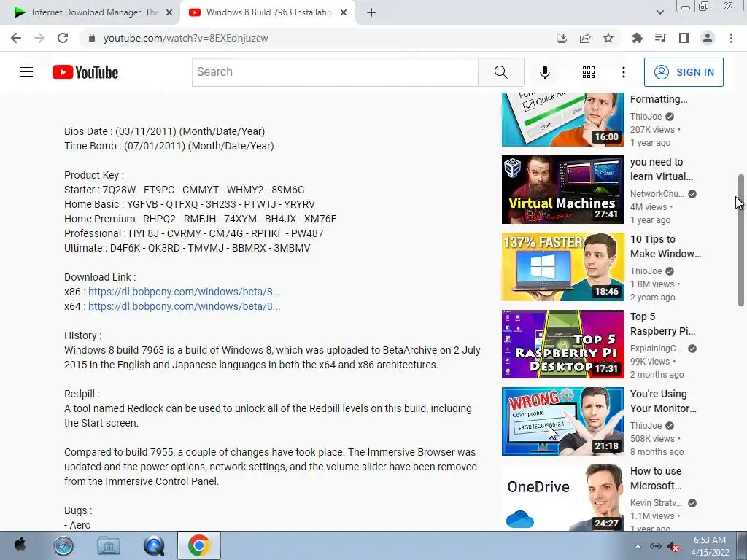Open the Quick Format video thumbnail
Image resolution: width=747 pixels, height=560 pixels.
(x=562, y=120)
